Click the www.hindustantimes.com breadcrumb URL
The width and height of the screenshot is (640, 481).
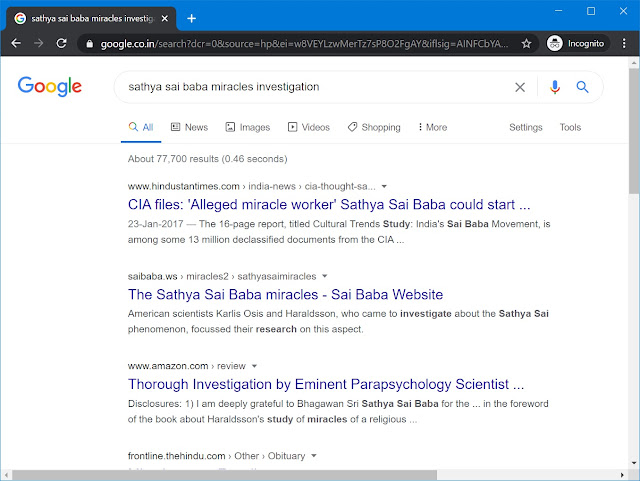pyautogui.click(x=251, y=186)
